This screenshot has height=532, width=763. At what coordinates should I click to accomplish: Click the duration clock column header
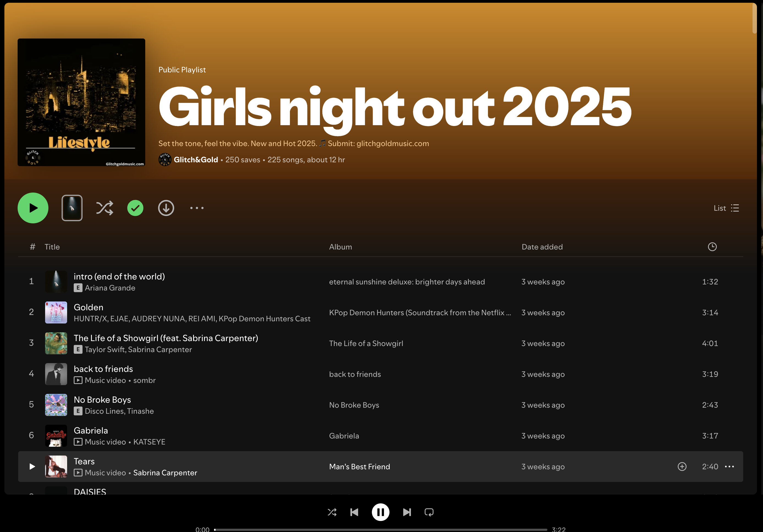(712, 247)
